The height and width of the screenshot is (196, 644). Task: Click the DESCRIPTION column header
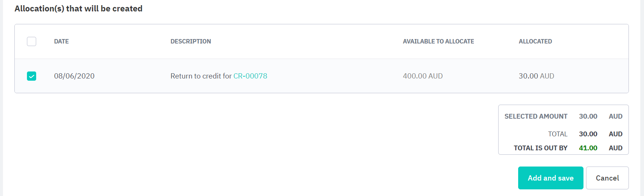(190, 41)
